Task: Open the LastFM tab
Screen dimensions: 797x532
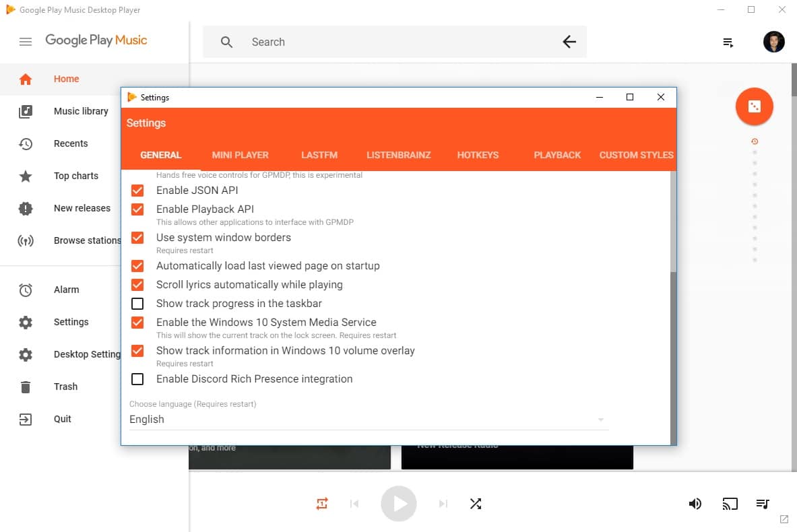Action: 319,155
